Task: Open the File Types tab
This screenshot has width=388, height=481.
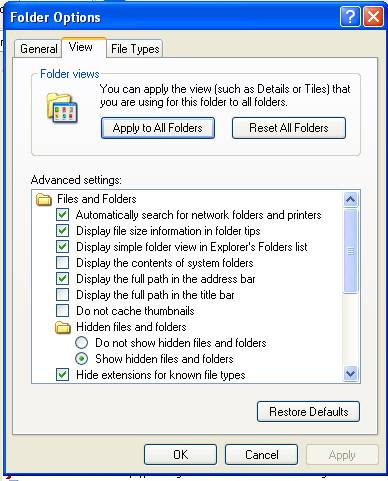Action: (x=135, y=49)
